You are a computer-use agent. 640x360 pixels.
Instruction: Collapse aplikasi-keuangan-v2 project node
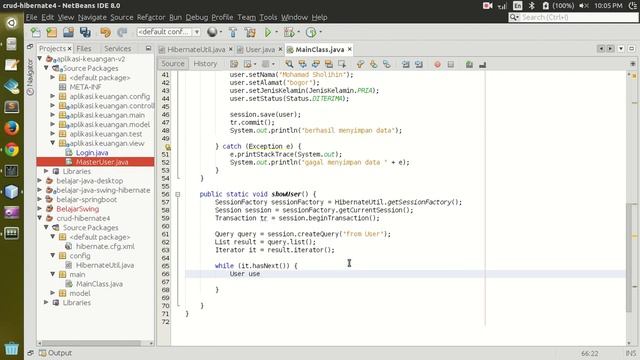pos(40,59)
